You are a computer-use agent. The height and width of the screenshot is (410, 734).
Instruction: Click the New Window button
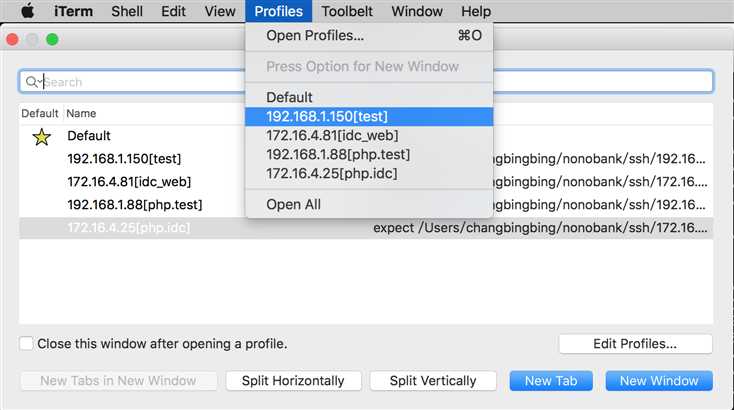[x=659, y=381]
